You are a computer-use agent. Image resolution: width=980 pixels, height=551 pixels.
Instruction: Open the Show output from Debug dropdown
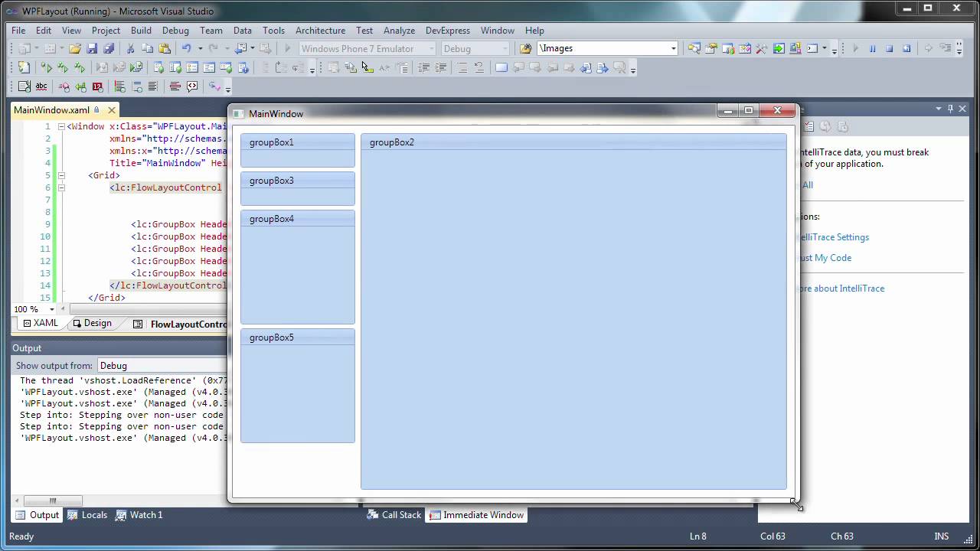(162, 366)
